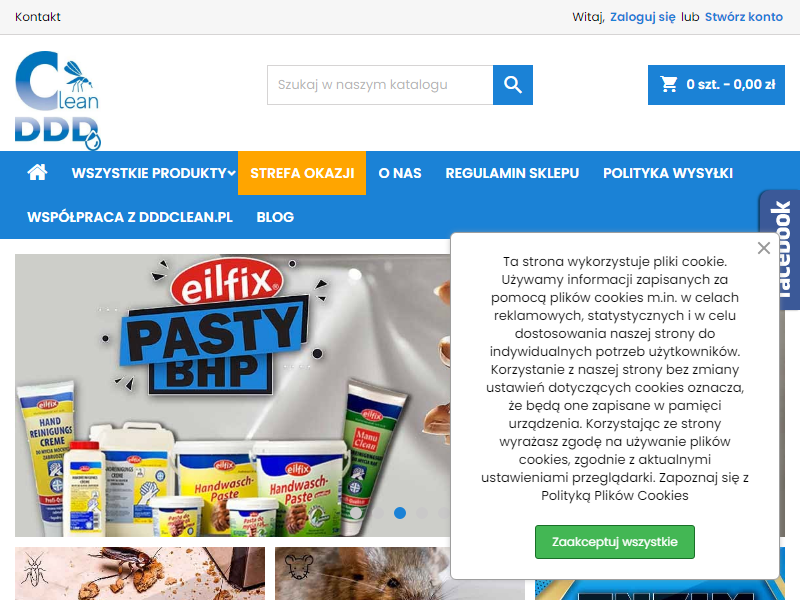800x600 pixels.
Task: Select the active blue slider dot
Action: (400, 513)
